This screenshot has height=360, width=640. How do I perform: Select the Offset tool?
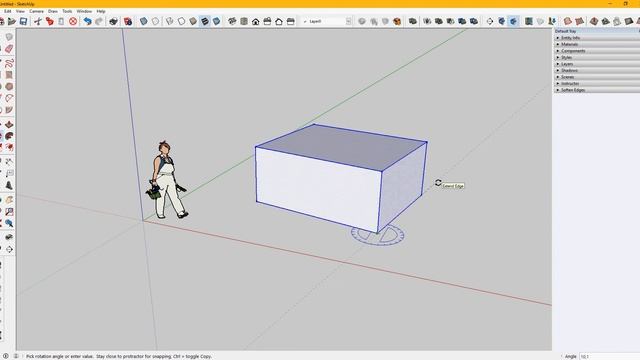point(9,147)
